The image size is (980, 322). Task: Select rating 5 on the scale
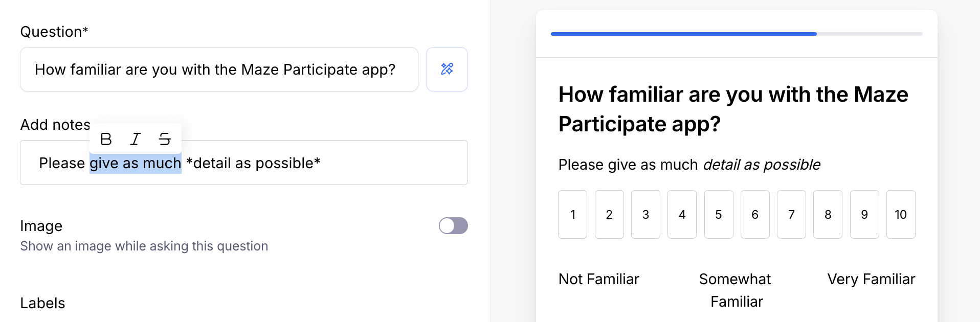719,215
